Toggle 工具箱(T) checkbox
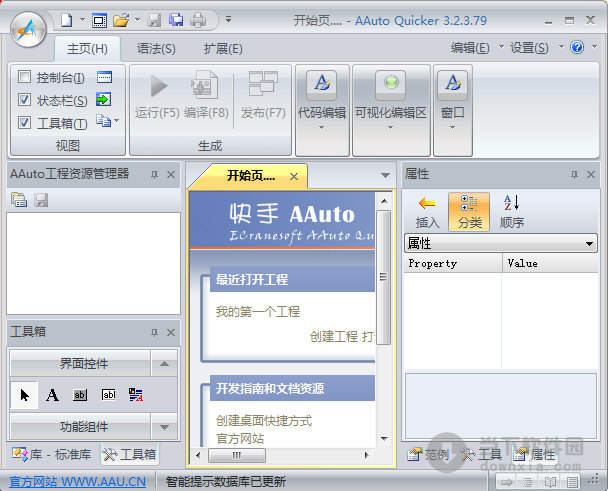608x491 pixels. [x=24, y=123]
